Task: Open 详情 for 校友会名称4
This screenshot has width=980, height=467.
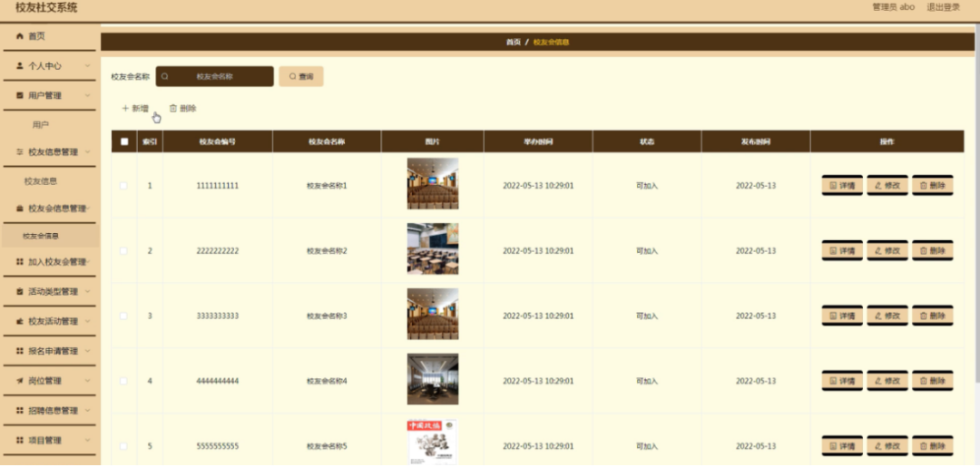Action: (x=842, y=381)
